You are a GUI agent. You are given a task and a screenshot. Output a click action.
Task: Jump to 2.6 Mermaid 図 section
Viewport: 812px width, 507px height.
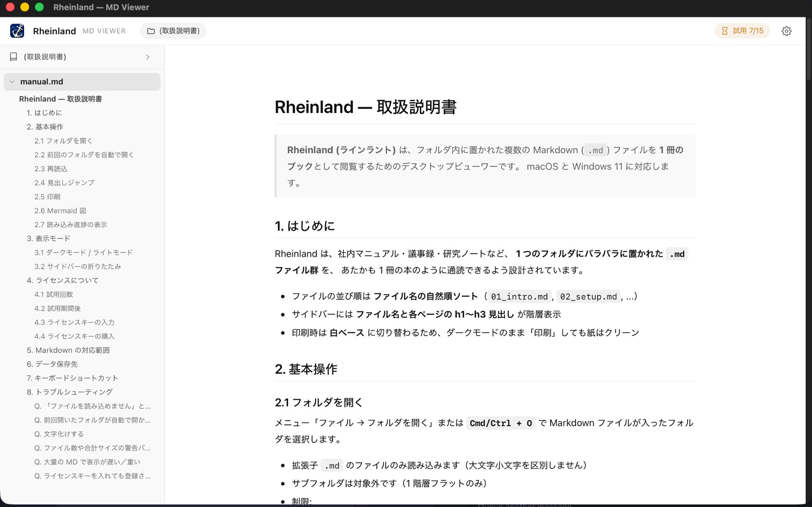(60, 210)
